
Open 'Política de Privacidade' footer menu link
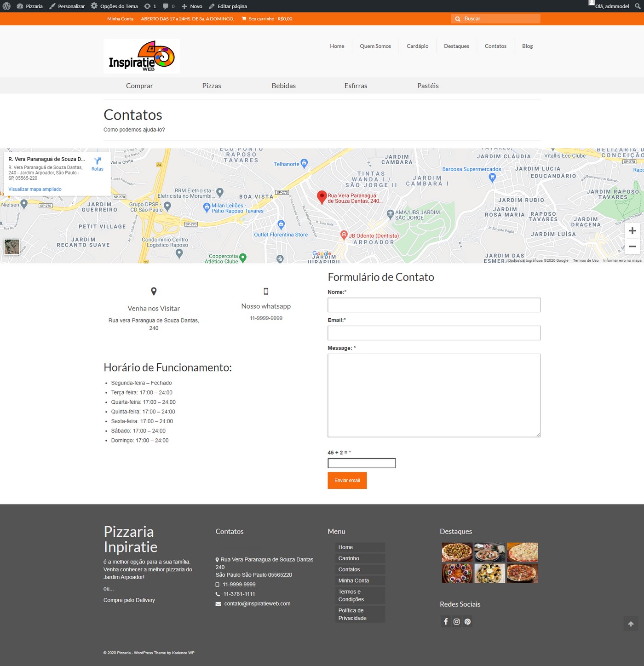click(360, 614)
